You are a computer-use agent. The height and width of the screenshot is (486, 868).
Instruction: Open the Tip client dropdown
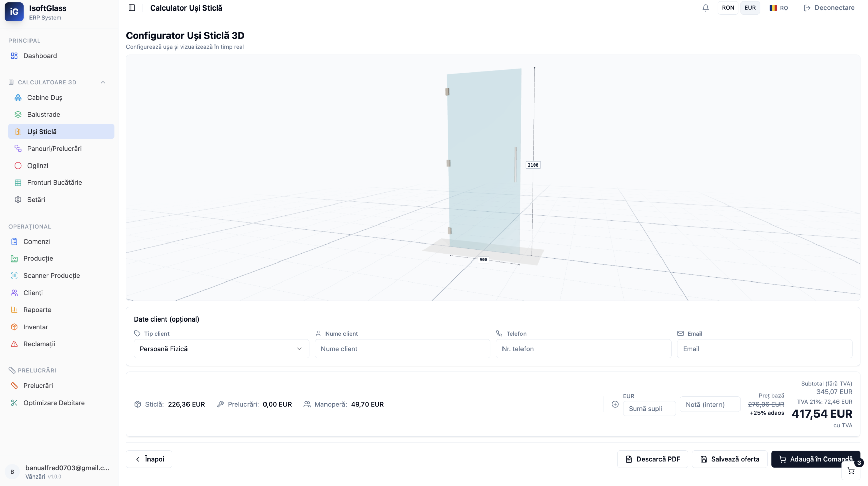[x=221, y=349]
